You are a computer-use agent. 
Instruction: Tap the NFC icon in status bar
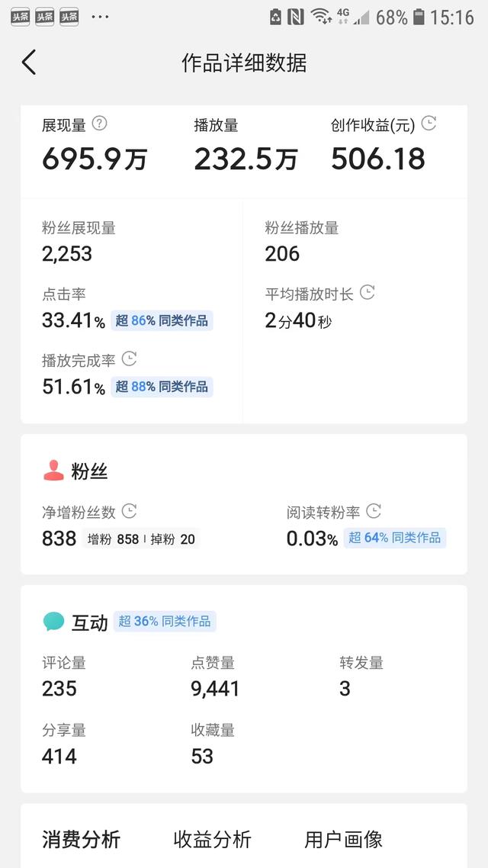coord(296,17)
